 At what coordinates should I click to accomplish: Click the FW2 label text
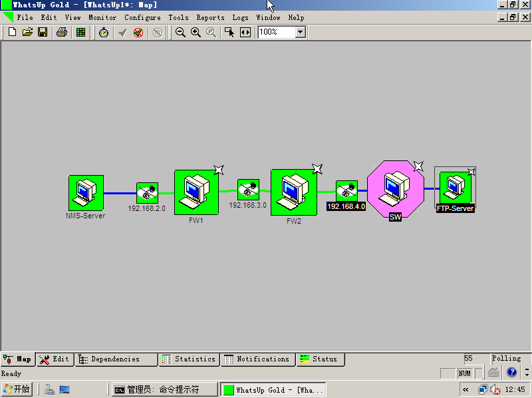294,221
